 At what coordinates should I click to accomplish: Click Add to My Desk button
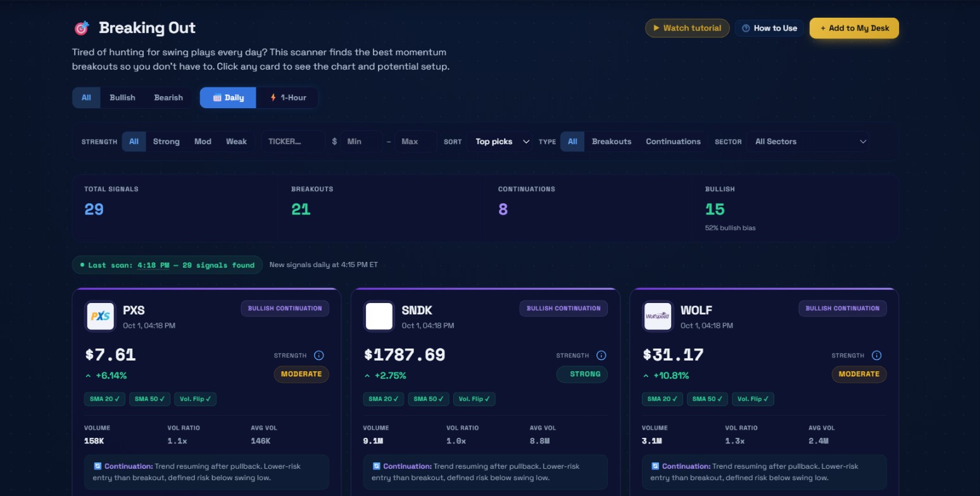pos(854,28)
